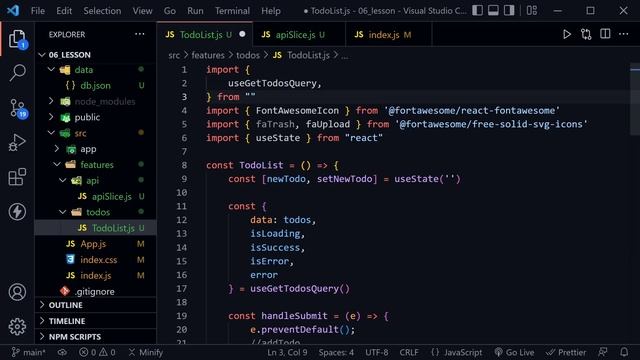The height and width of the screenshot is (360, 640).
Task: Click the feedback icon in status bar
Action: [603, 352]
